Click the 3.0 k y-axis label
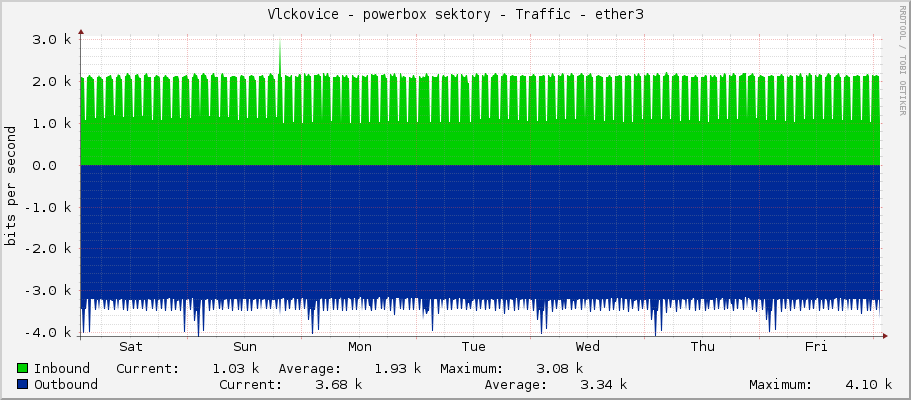The height and width of the screenshot is (400, 911). coord(52,40)
